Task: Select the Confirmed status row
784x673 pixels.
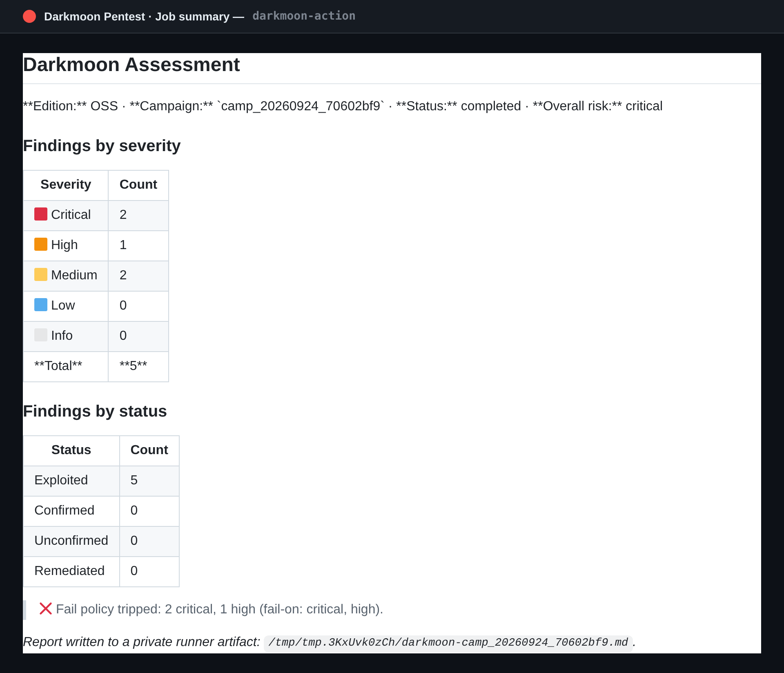Action: click(x=101, y=511)
